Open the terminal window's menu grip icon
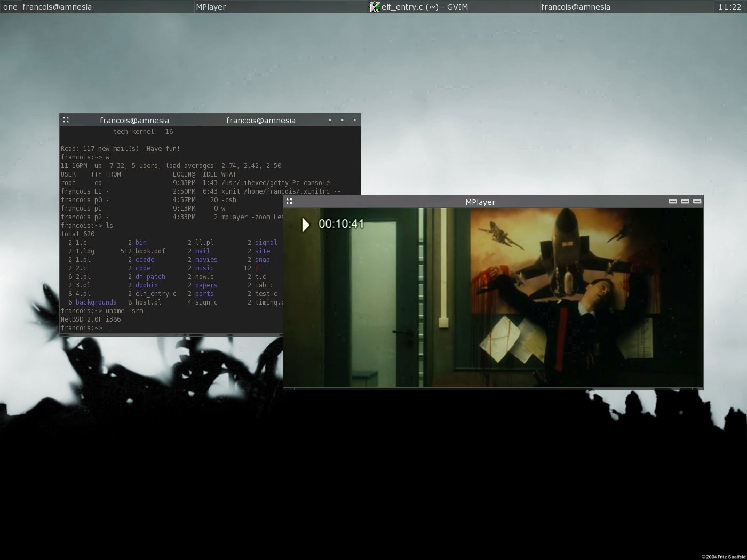The width and height of the screenshot is (747, 560). (x=66, y=120)
